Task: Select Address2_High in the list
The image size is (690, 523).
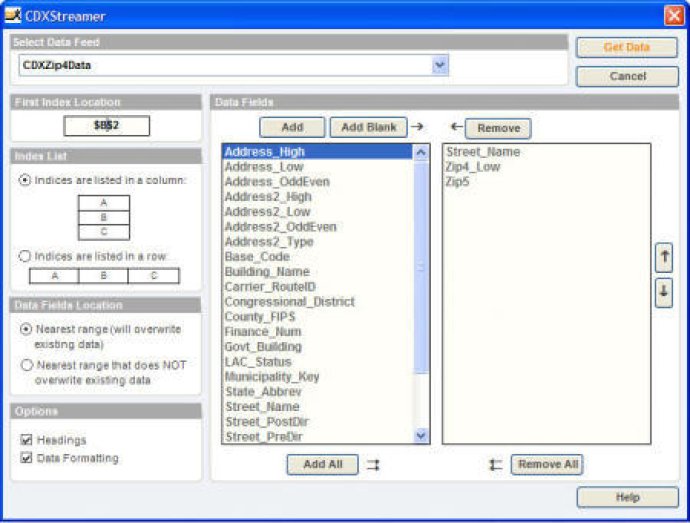Action: (x=318, y=197)
